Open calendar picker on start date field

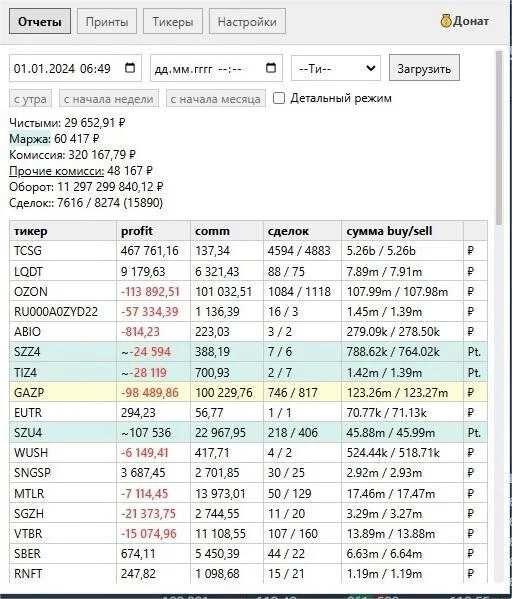tap(130, 68)
